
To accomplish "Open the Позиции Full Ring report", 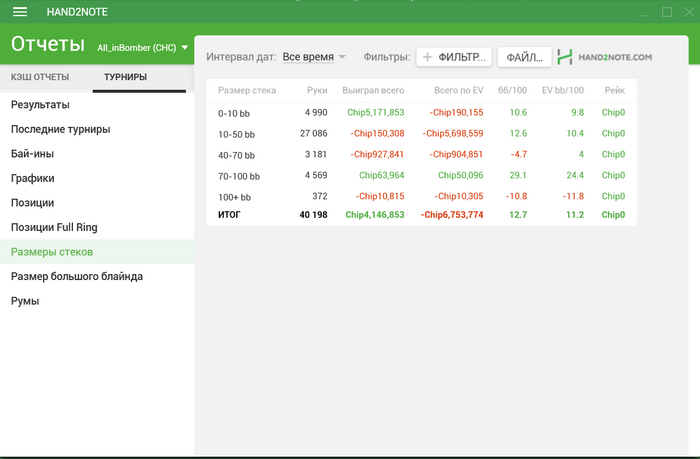I will pyautogui.click(x=97, y=227).
